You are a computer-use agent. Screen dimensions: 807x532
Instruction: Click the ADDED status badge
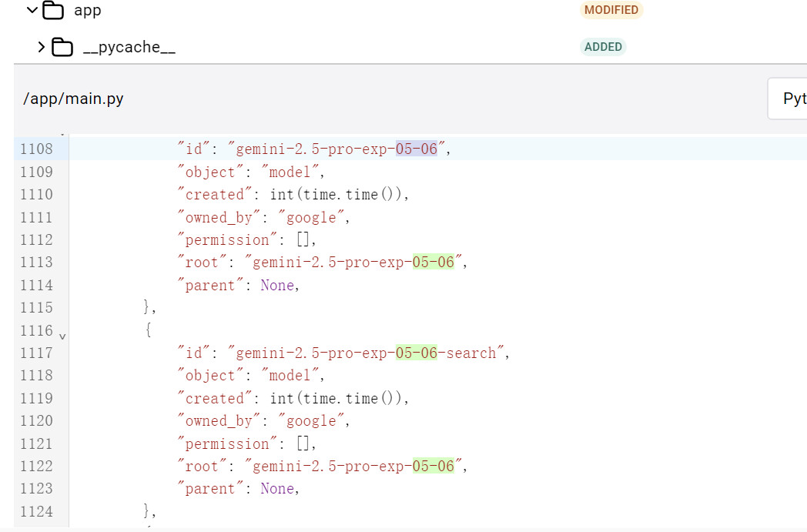(603, 47)
